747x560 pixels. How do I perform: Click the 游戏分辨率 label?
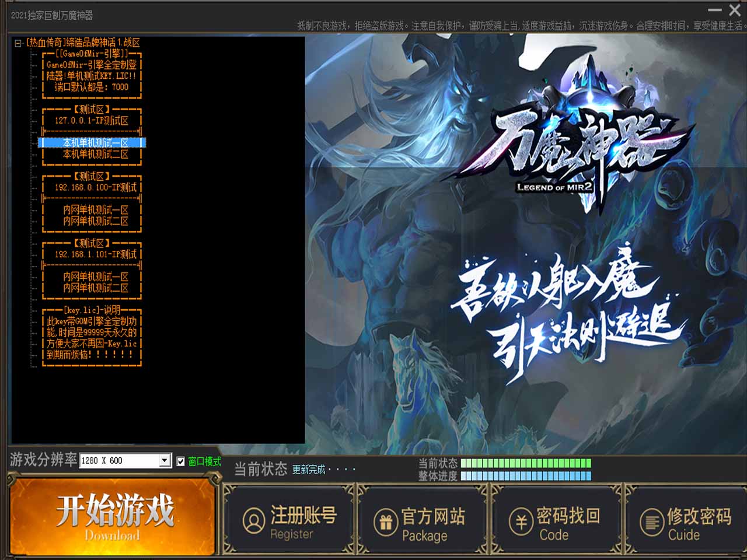pyautogui.click(x=43, y=460)
